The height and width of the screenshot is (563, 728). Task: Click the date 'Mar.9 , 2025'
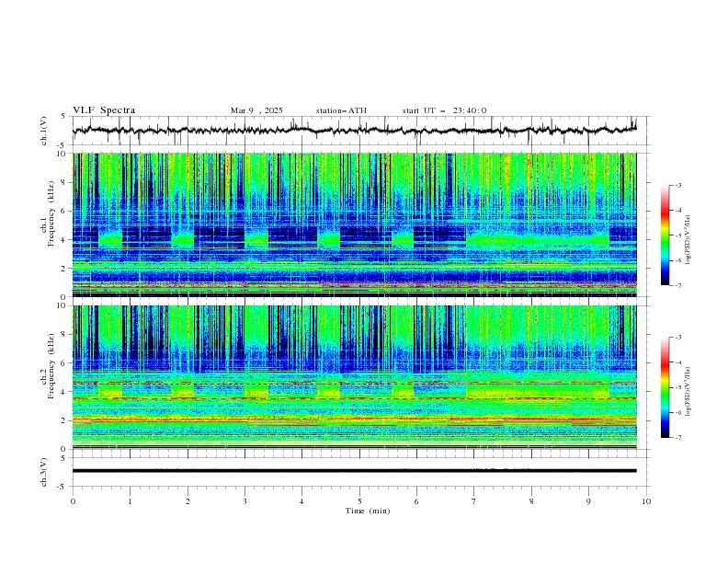256,110
